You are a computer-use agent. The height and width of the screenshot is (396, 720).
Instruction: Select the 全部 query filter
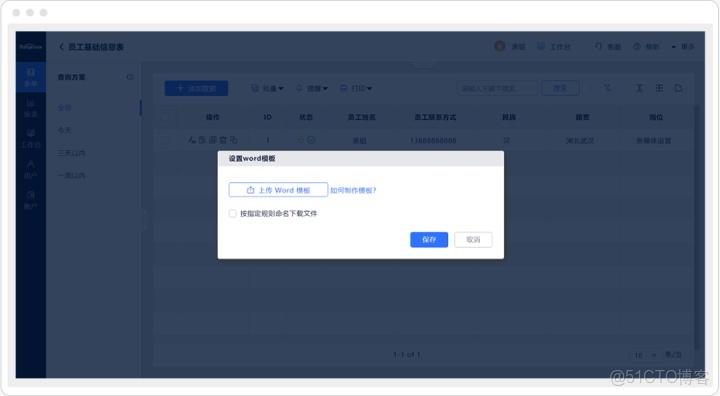(x=64, y=107)
